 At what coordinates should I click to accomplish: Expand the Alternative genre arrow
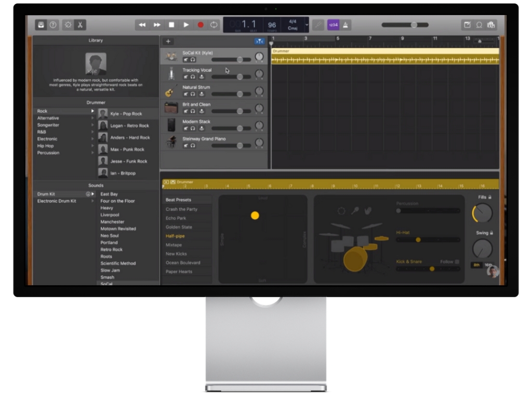click(92, 118)
